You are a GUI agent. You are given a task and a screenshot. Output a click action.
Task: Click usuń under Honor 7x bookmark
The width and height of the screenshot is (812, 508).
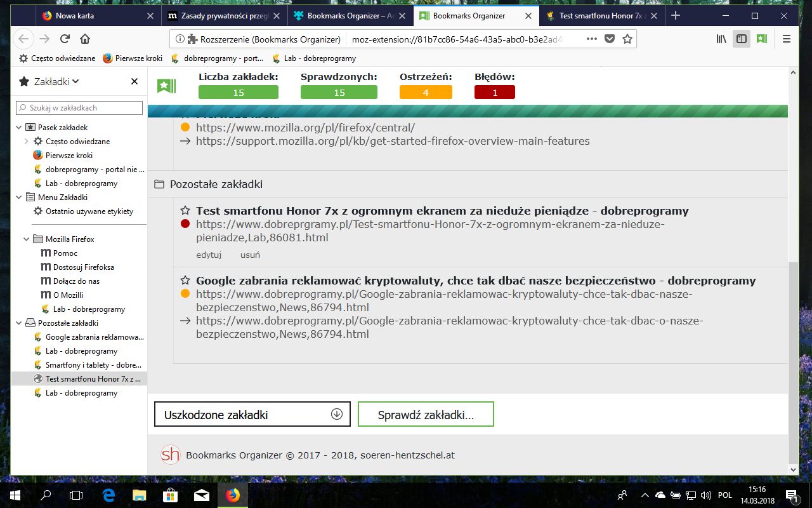250,255
